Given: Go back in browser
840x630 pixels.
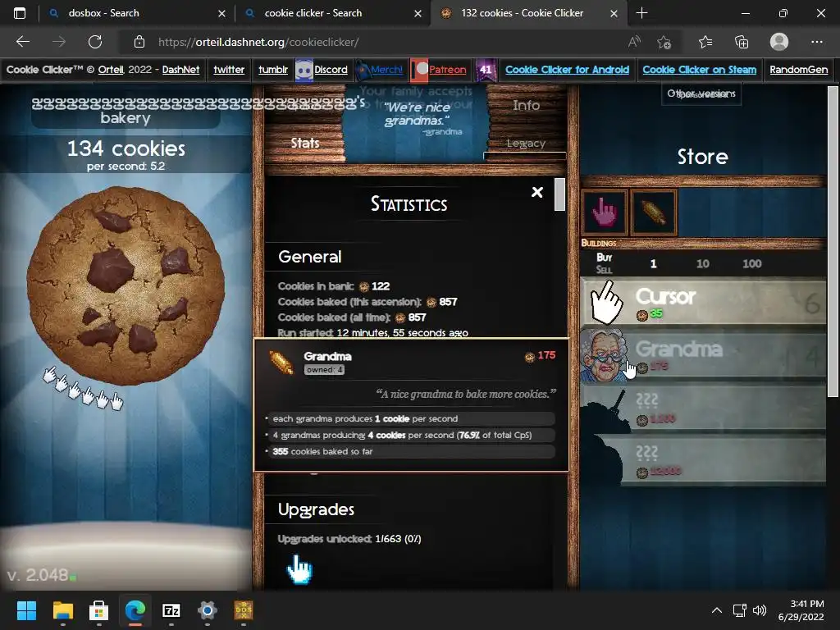Looking at the screenshot, I should [22, 42].
